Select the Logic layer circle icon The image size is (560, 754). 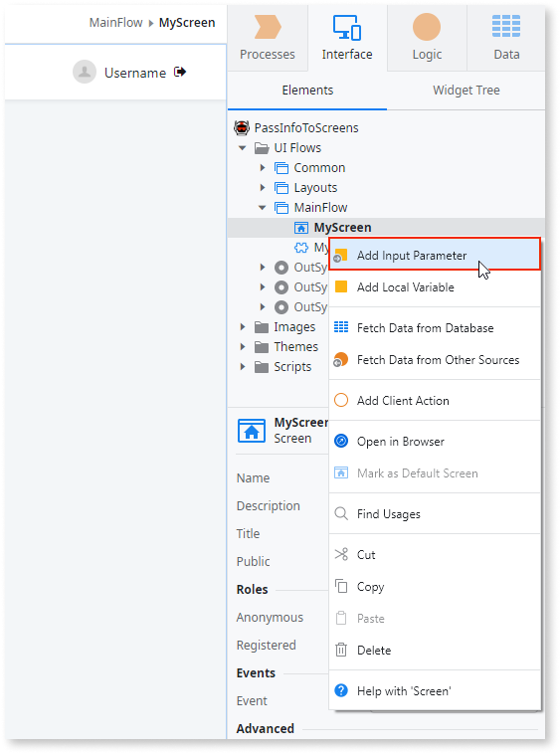click(427, 27)
